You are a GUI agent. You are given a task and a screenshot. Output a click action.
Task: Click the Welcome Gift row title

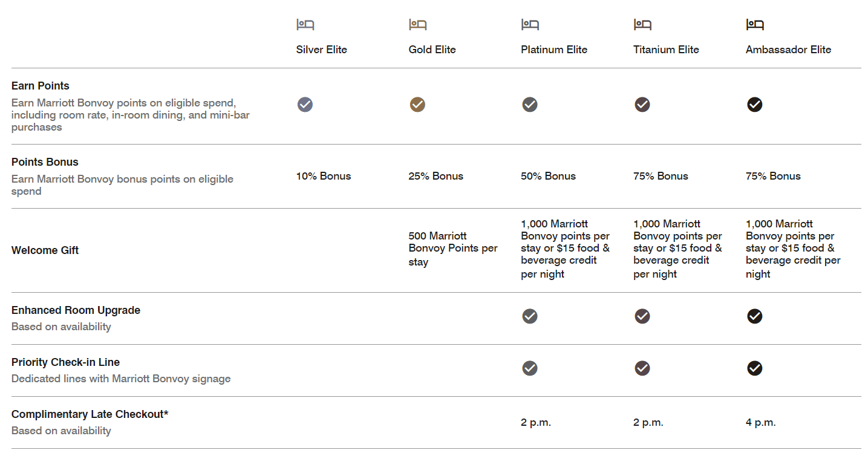(x=45, y=250)
